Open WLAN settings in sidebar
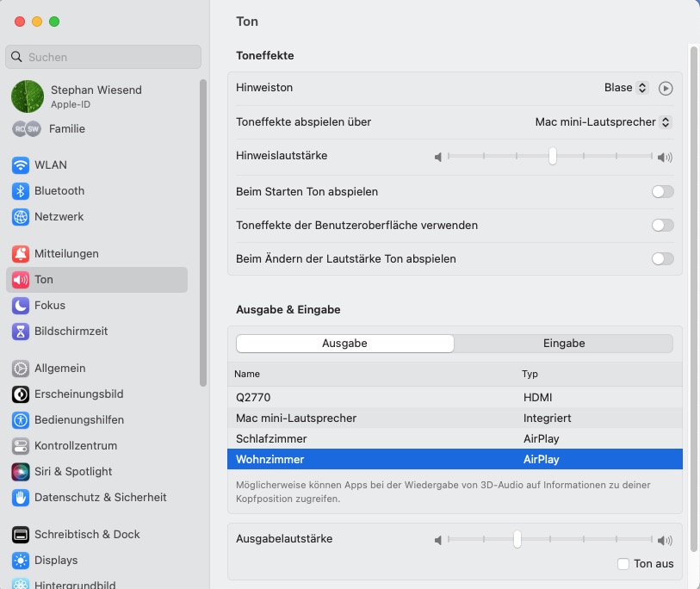Screen dimensions: 700x589 pyautogui.click(x=50, y=164)
